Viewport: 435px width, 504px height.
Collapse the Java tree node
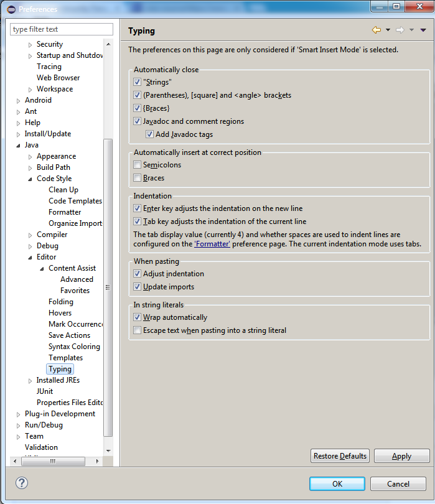pyautogui.click(x=18, y=146)
